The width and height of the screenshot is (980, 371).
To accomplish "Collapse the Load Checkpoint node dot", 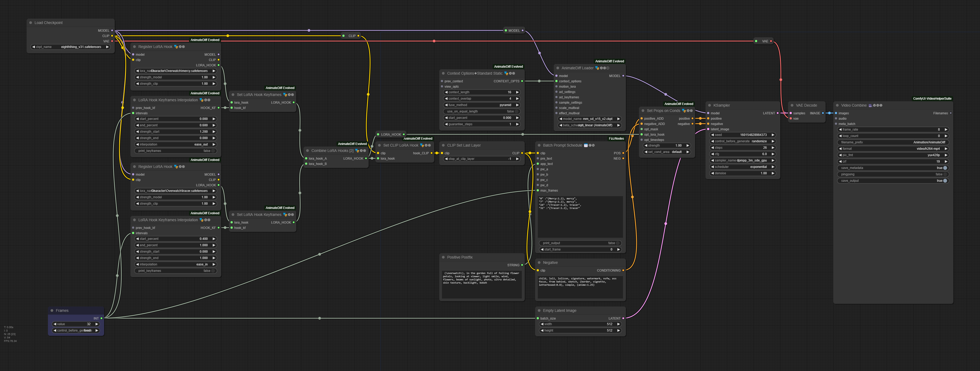I will point(31,23).
